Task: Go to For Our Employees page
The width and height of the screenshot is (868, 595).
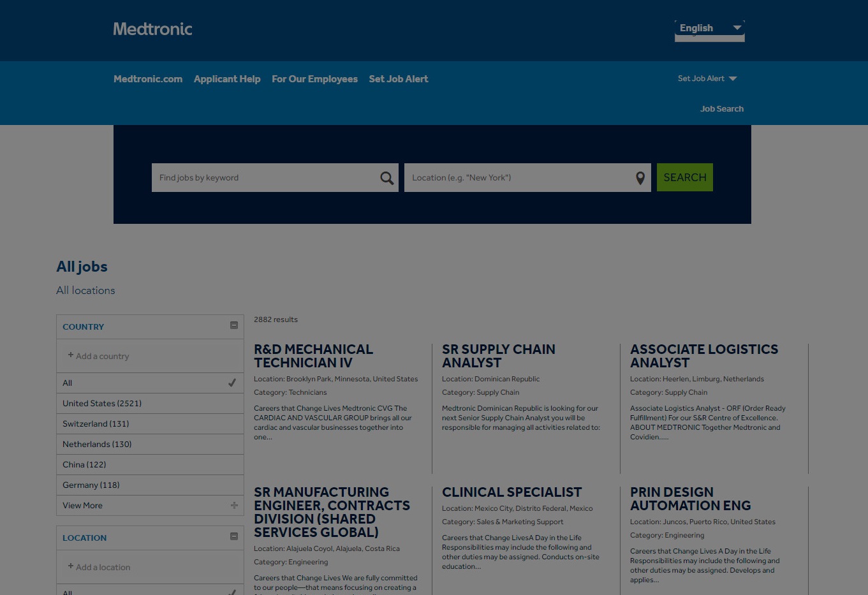Action: (x=314, y=79)
